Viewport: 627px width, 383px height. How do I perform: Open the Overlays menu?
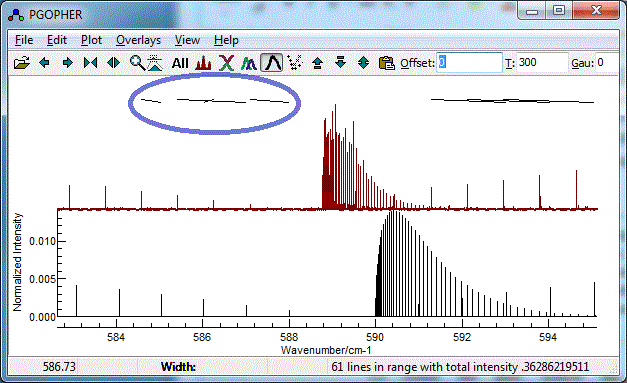138,40
